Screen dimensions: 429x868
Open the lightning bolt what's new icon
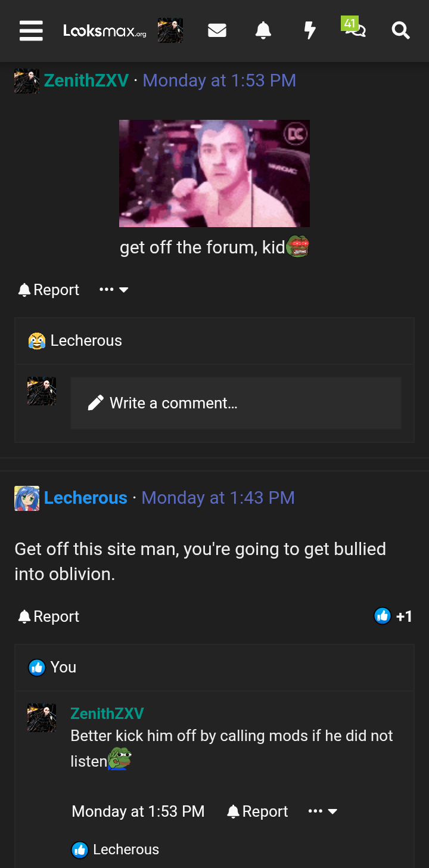coord(310,30)
